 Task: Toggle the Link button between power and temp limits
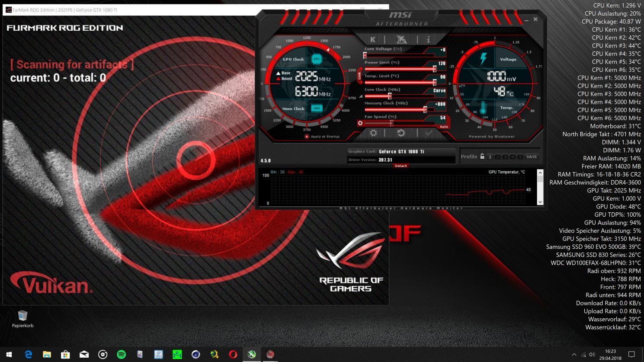coord(359,76)
